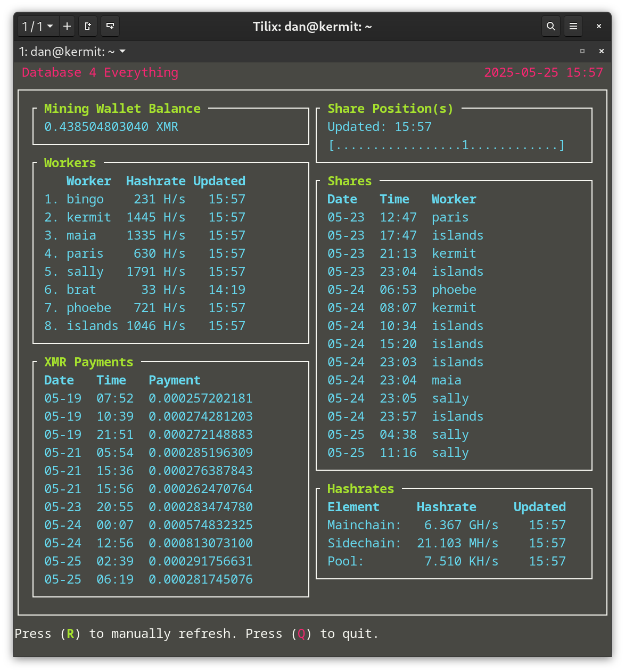Click the Tilix window title text
Screen dimensions: 625x672
[312, 26]
